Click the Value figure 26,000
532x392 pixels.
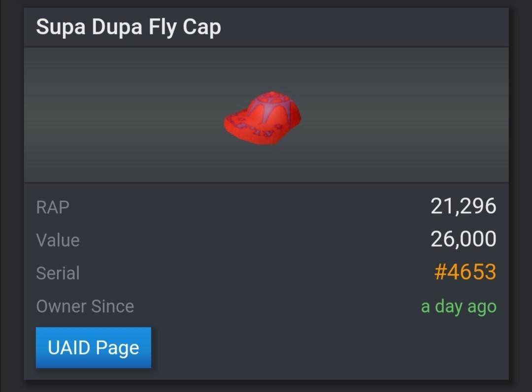click(x=462, y=239)
